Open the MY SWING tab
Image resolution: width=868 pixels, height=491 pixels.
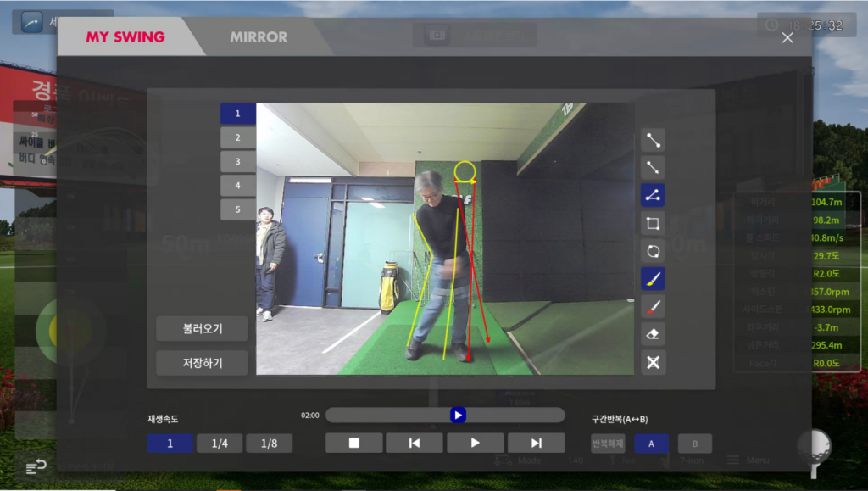(125, 37)
